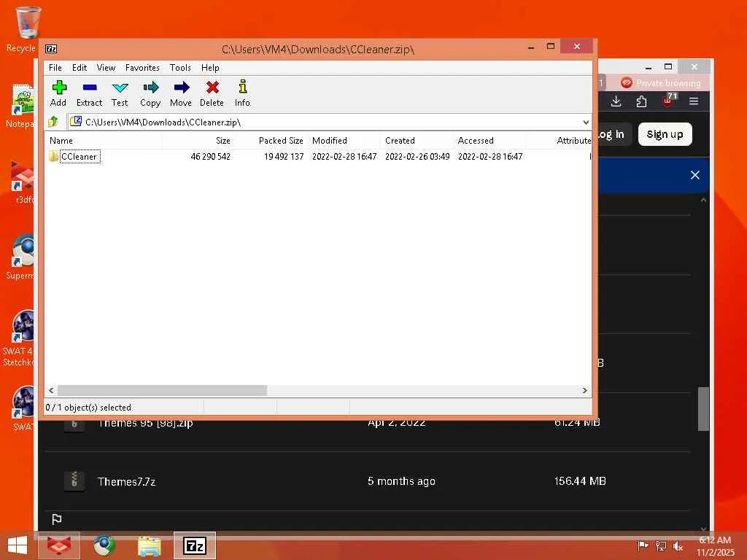Choose the Move toolbar icon

pyautogui.click(x=181, y=93)
